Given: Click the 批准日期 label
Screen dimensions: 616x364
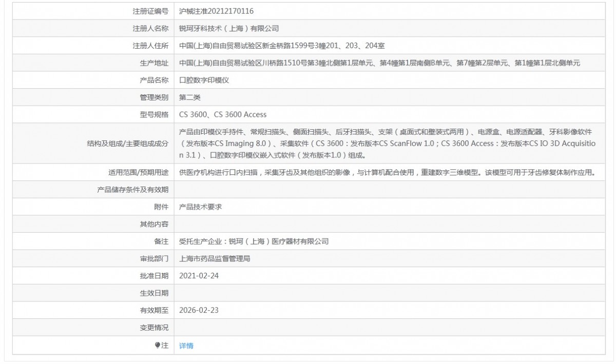Looking at the screenshot, I should [154, 276].
